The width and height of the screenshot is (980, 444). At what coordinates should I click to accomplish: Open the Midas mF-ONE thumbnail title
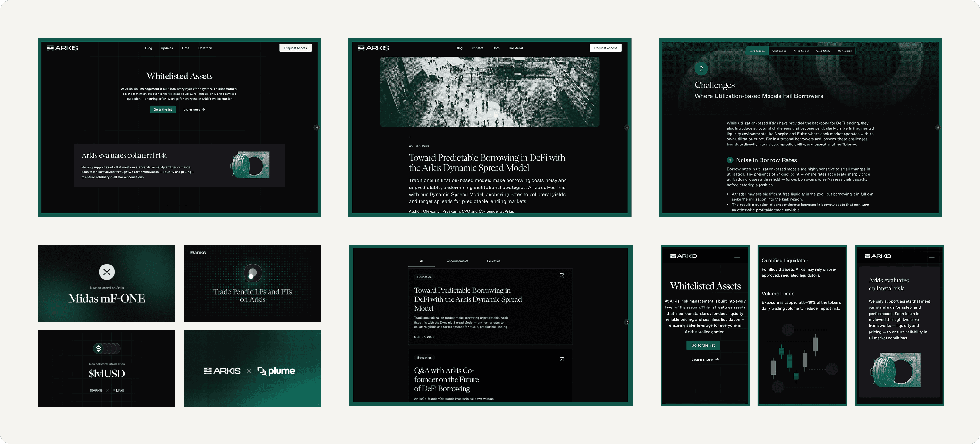[107, 299]
